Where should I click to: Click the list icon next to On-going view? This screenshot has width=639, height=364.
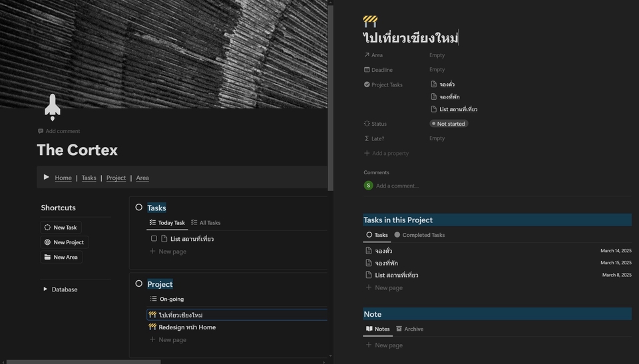point(153,299)
